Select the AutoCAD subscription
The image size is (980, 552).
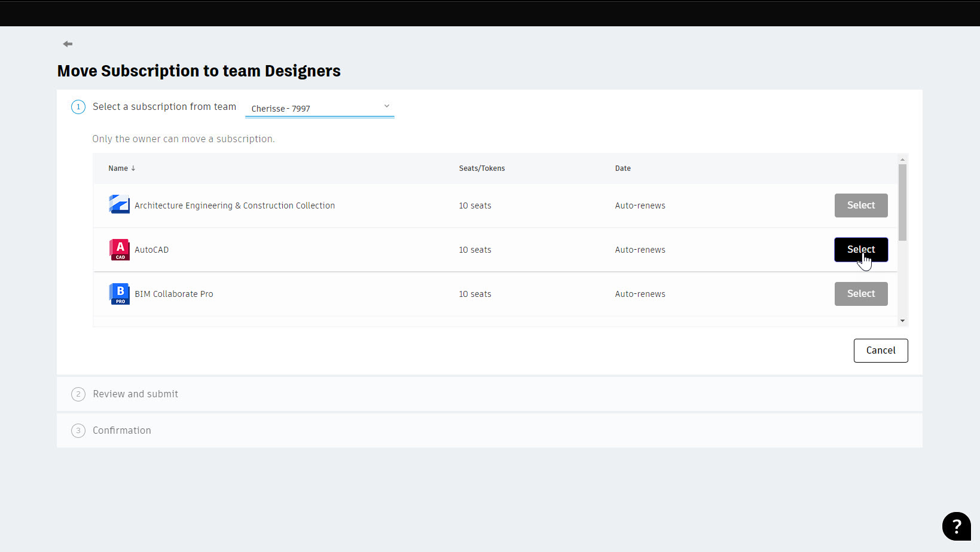coord(861,250)
